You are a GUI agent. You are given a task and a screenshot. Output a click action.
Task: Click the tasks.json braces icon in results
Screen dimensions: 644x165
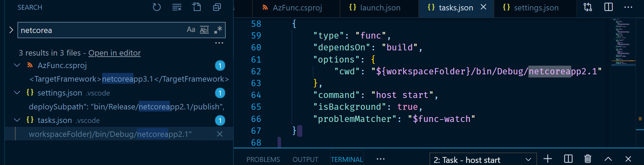(x=30, y=120)
